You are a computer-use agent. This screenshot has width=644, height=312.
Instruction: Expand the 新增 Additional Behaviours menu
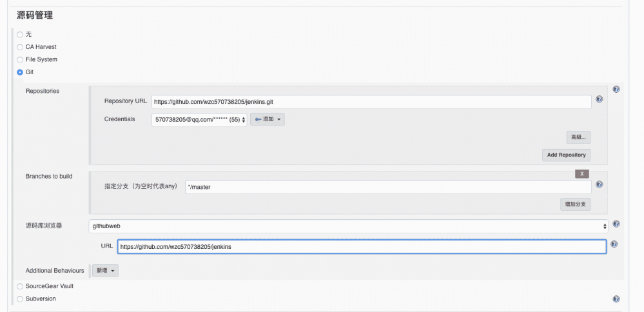click(x=105, y=271)
